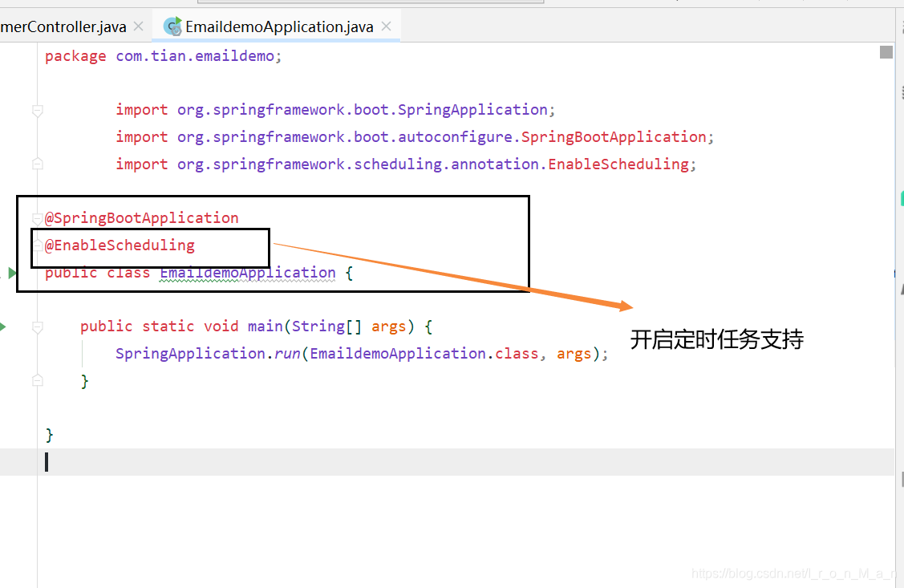
Task: Collapse the main method fold marker
Action: (x=38, y=326)
